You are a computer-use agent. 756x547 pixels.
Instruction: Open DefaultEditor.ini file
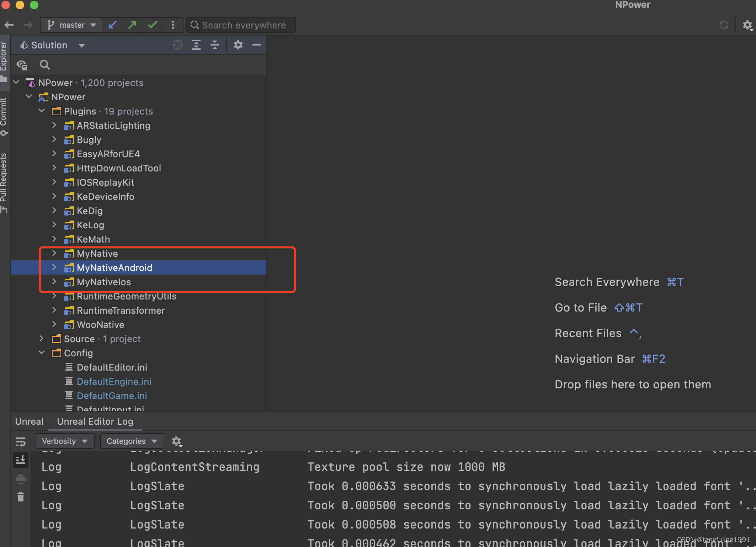(112, 367)
